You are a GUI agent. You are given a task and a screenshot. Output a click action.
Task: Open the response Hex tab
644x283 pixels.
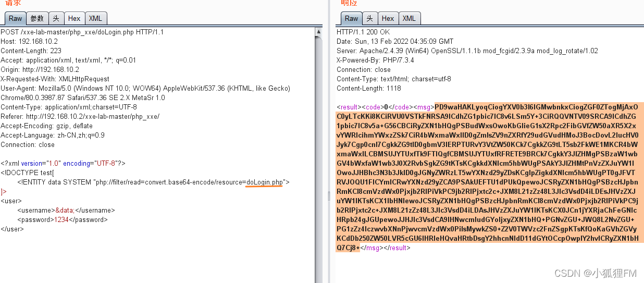(388, 18)
